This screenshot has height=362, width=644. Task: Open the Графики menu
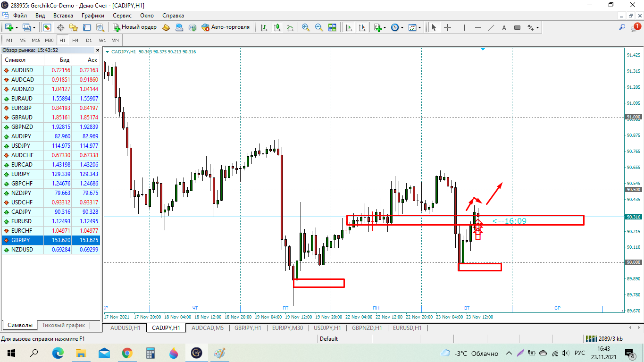click(x=92, y=15)
